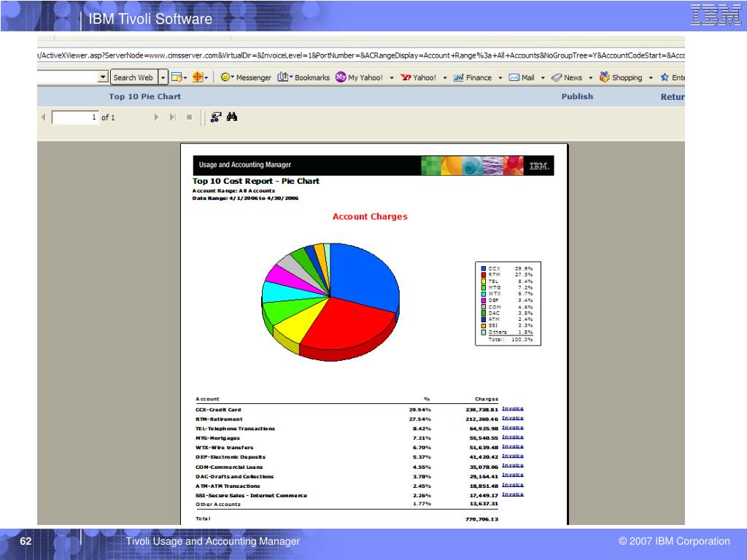The width and height of the screenshot is (747, 560).
Task: Expand the Search Web options arrow
Action: (x=163, y=77)
